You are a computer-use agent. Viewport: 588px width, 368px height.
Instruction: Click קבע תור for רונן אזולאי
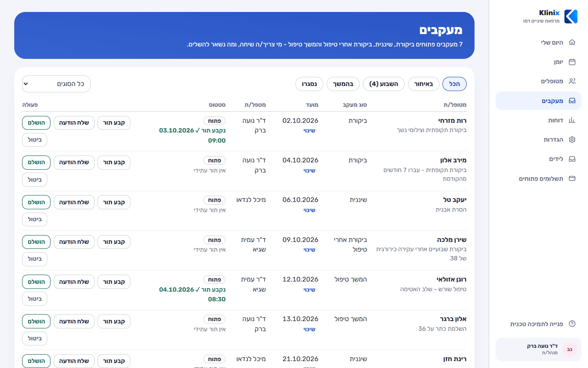114,282
